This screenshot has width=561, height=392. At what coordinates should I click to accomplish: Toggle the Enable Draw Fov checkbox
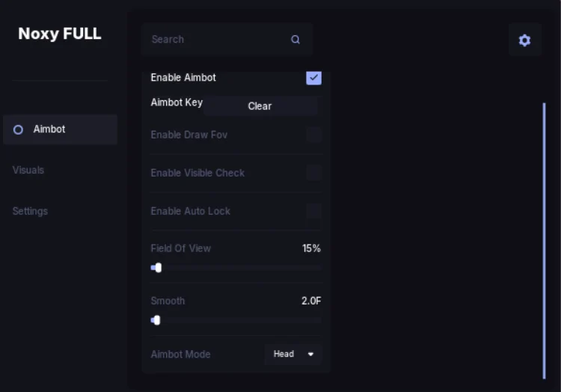(314, 135)
